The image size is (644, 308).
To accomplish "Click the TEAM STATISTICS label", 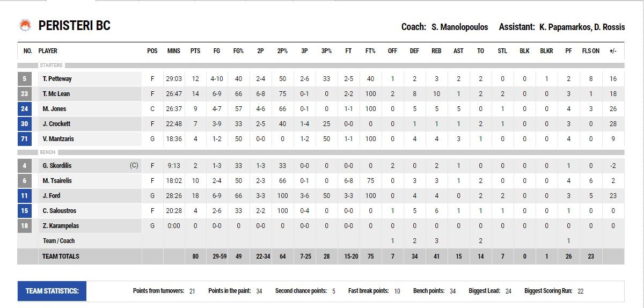I will [52, 291].
